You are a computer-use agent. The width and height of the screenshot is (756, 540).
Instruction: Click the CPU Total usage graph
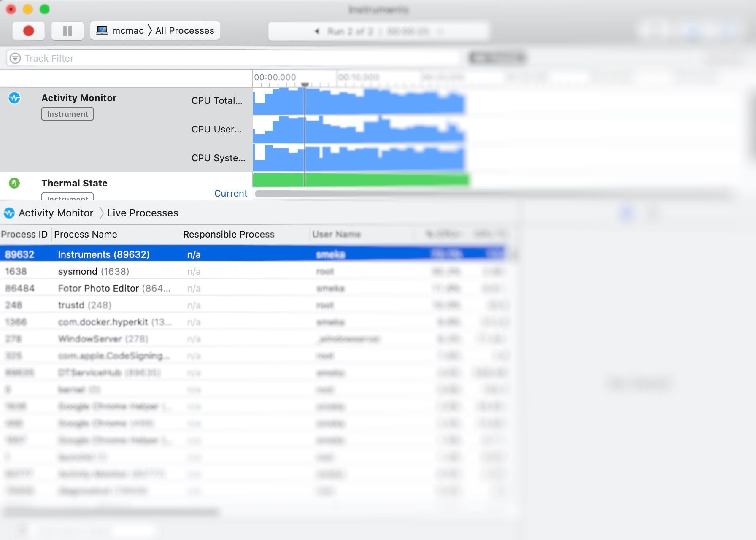tap(359, 102)
